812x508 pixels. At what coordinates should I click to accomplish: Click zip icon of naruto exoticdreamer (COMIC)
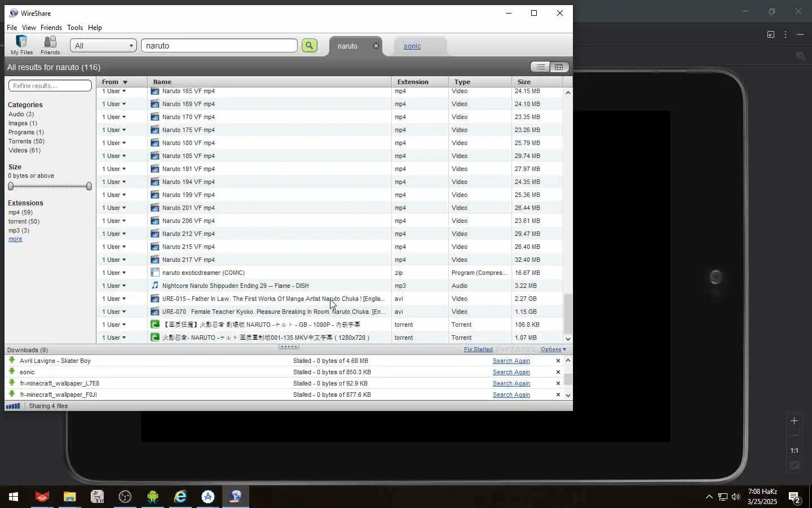pos(155,273)
